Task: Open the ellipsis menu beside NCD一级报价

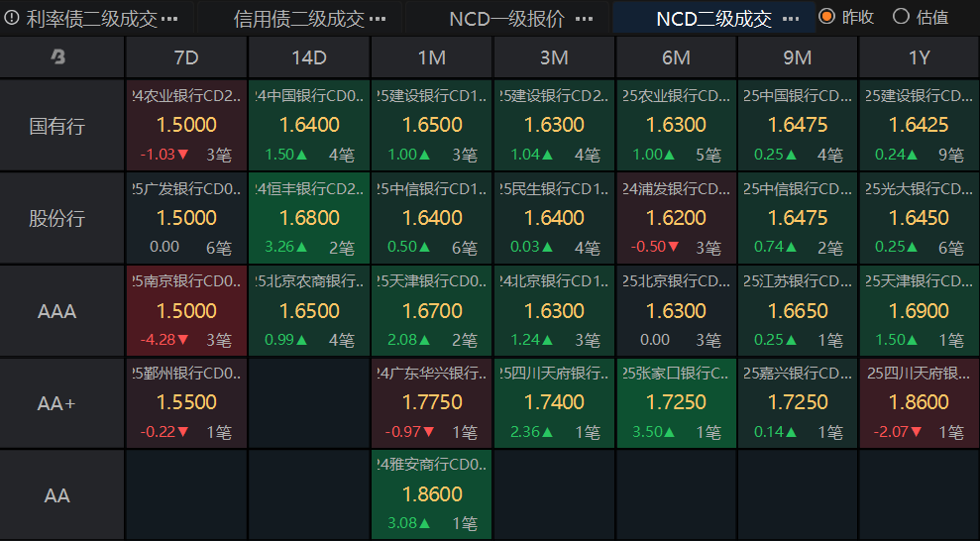Action: point(584,19)
